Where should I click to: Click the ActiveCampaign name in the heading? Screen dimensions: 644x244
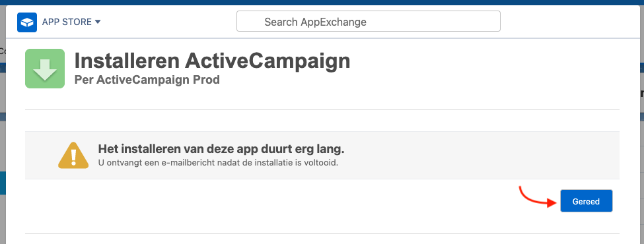pyautogui.click(x=268, y=61)
